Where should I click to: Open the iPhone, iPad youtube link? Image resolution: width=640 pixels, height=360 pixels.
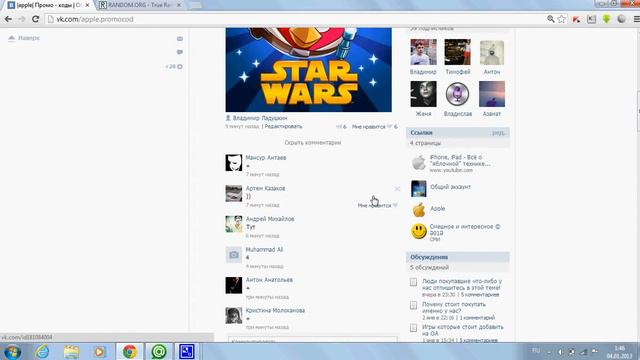460,160
